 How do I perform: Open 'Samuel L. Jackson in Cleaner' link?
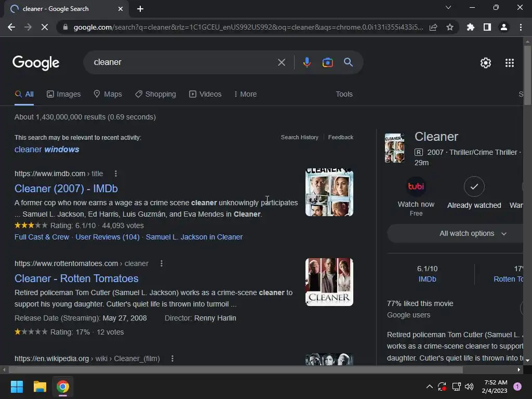click(194, 237)
